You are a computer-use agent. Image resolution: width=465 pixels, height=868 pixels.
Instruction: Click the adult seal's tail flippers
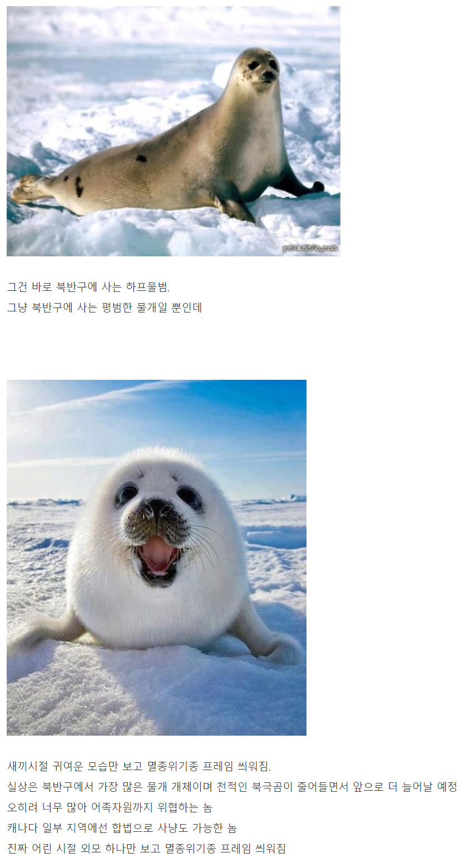tap(28, 189)
